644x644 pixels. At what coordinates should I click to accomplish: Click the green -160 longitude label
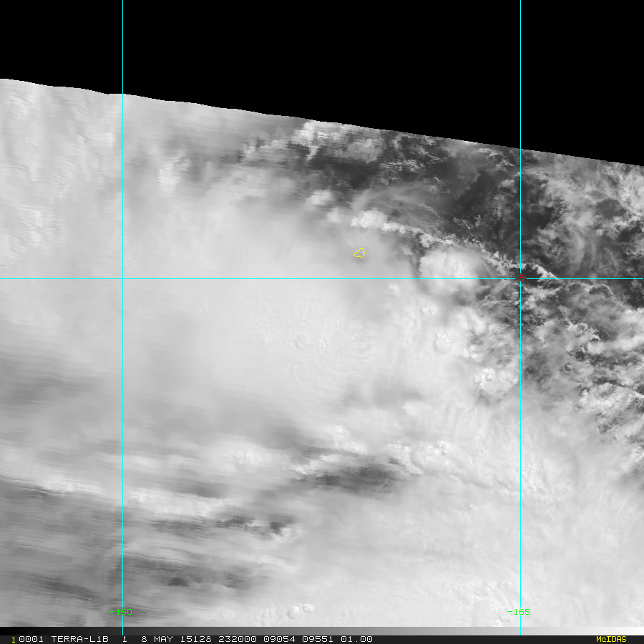120,612
